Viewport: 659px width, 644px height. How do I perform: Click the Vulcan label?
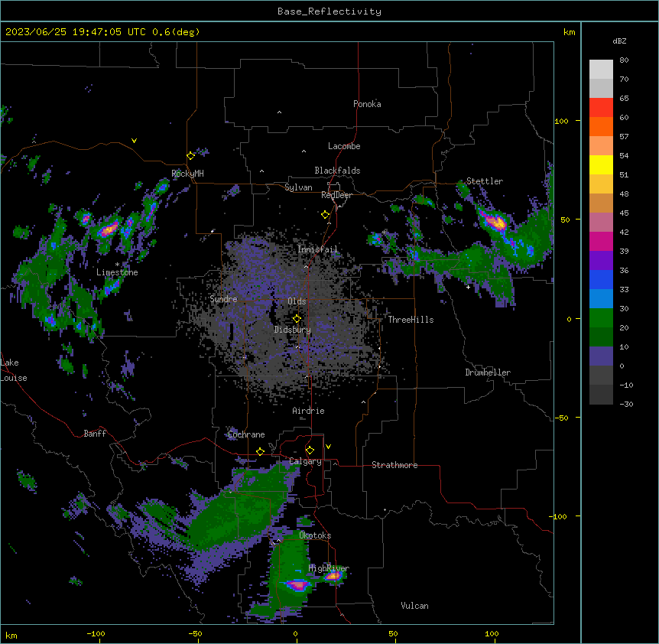coord(415,606)
